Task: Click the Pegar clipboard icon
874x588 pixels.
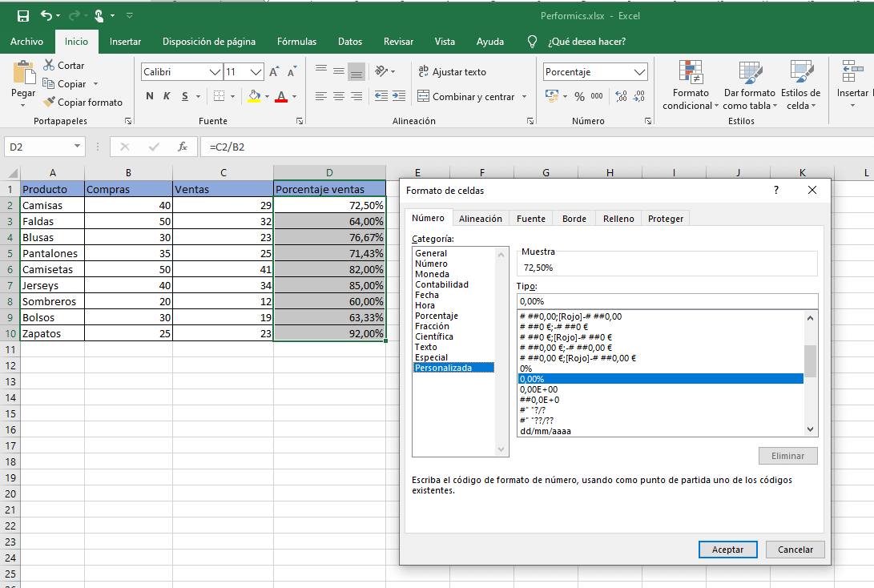Action: (x=23, y=75)
